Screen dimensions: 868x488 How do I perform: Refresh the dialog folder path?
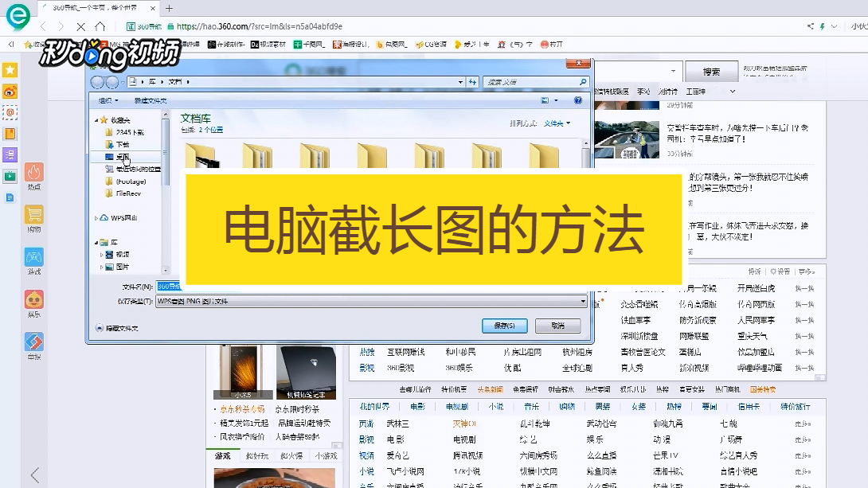tap(472, 82)
